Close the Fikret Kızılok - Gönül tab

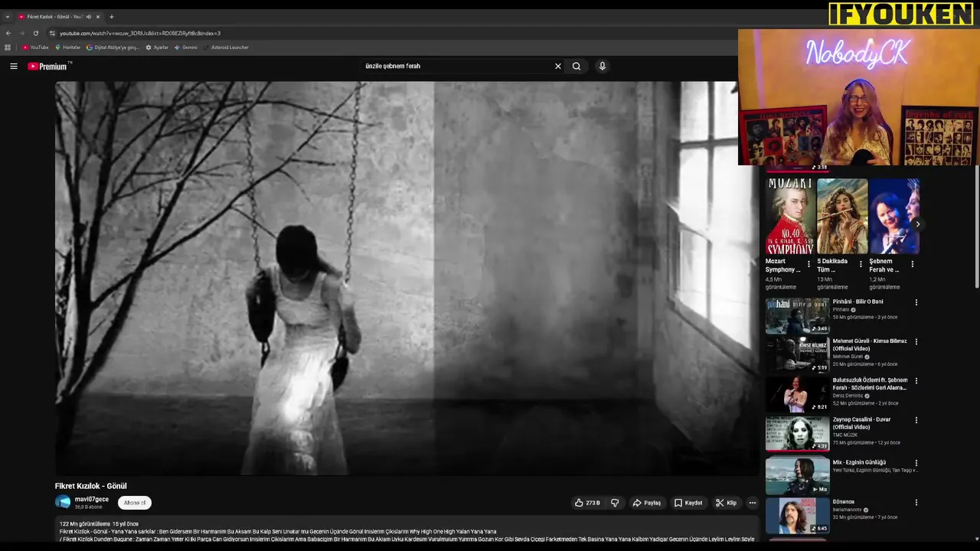pos(98,16)
